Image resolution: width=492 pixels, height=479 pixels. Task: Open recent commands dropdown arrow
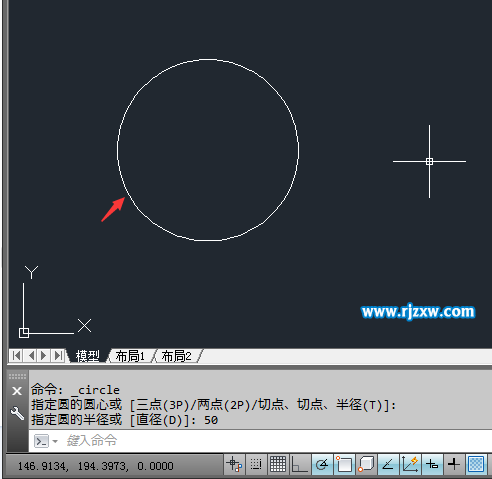[55, 441]
